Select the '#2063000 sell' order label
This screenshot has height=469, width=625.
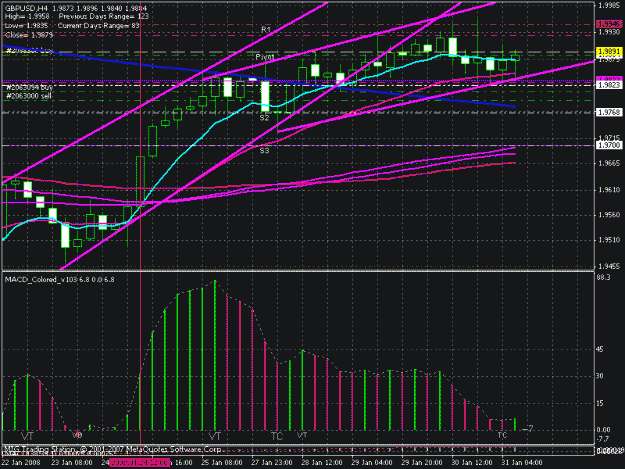(29, 96)
